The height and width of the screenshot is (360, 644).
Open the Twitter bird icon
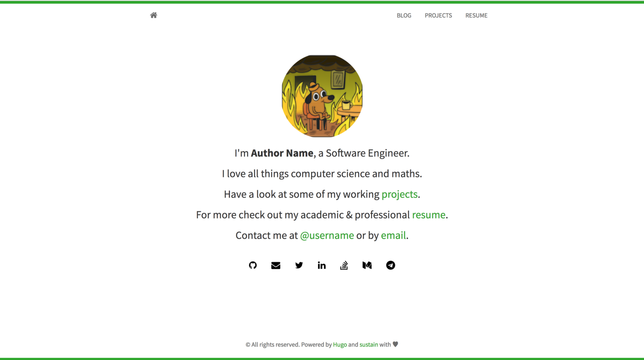tap(299, 265)
